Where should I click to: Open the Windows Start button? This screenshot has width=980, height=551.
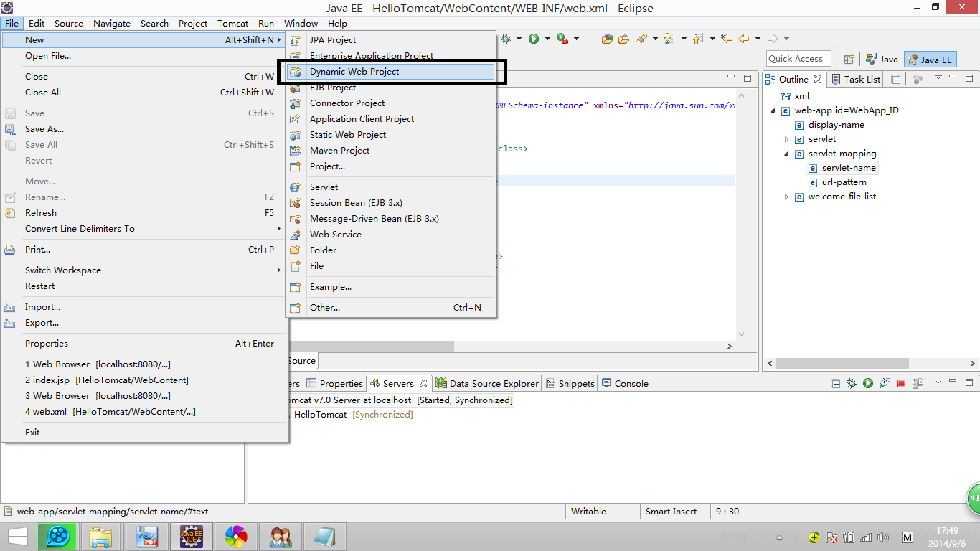(17, 537)
